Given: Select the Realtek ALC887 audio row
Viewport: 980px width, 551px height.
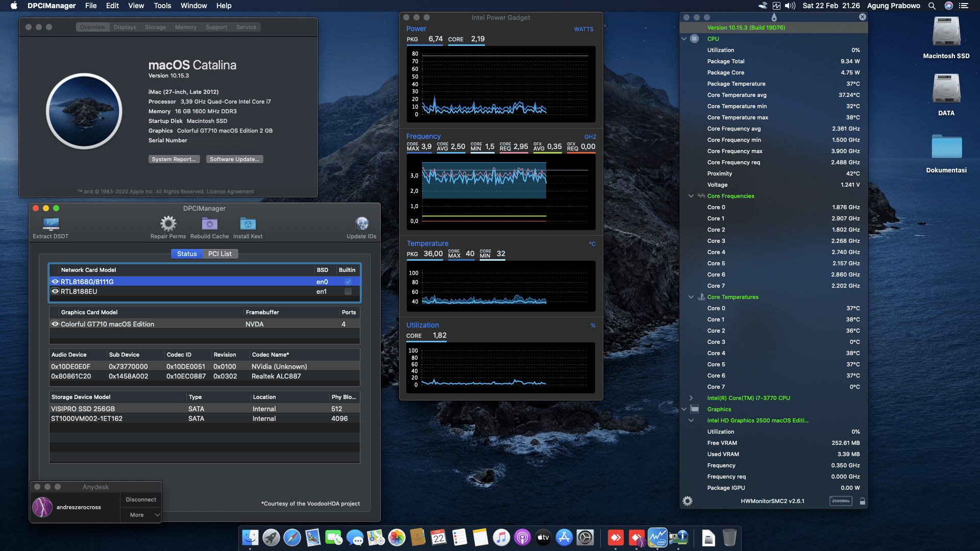Looking at the screenshot, I should click(x=205, y=376).
